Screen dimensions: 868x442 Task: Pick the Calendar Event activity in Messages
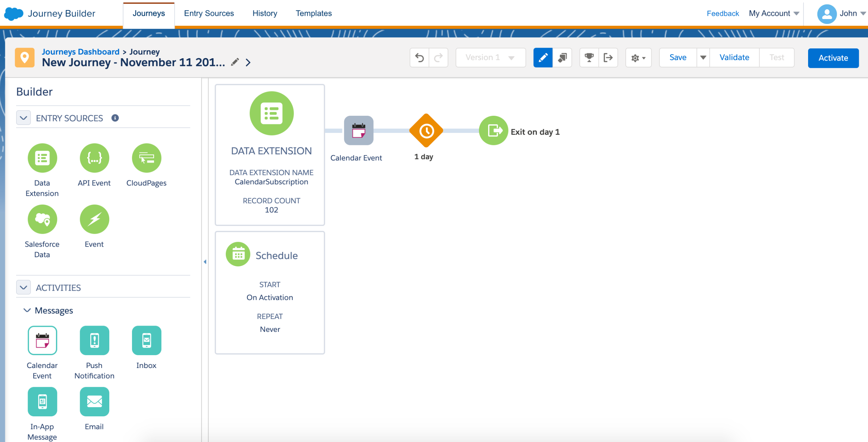tap(42, 340)
